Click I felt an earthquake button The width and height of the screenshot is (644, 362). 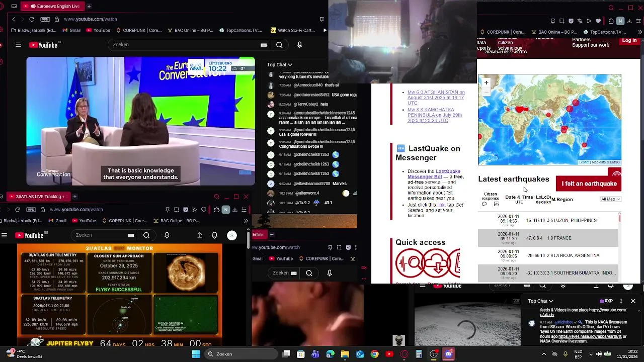pyautogui.click(x=589, y=184)
